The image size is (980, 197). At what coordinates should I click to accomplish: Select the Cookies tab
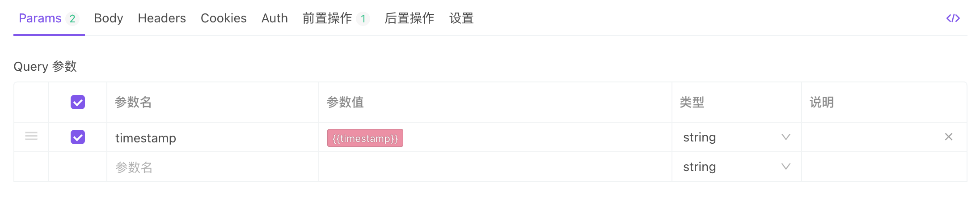point(224,18)
